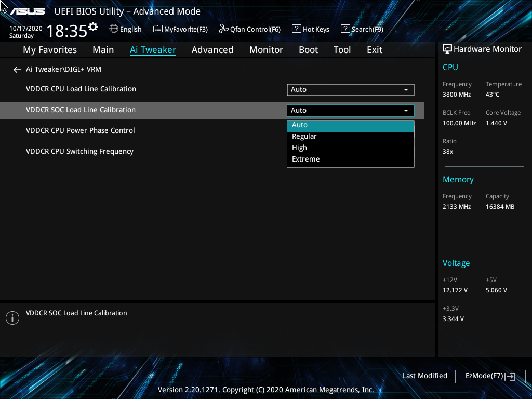Click the MyFavorite list icon

click(158, 29)
